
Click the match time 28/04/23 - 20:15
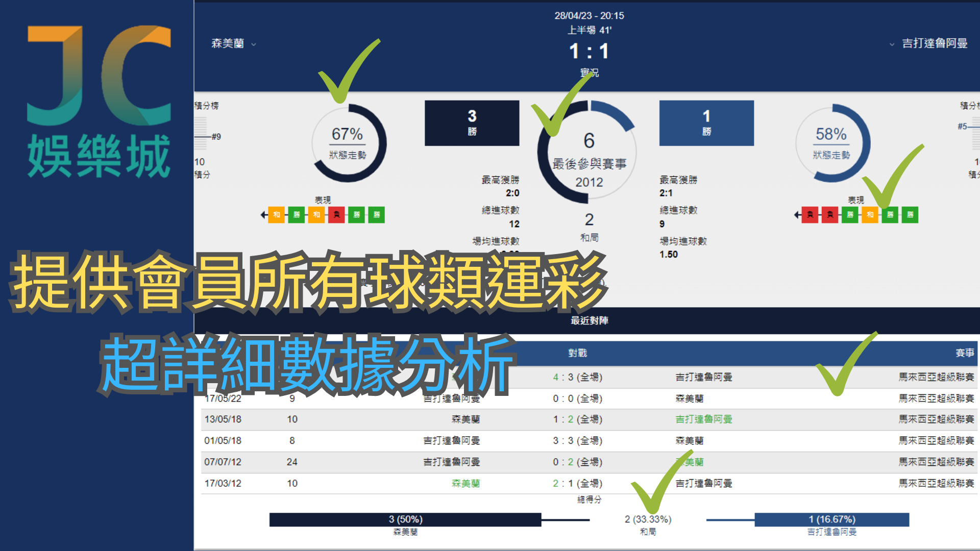(x=589, y=16)
